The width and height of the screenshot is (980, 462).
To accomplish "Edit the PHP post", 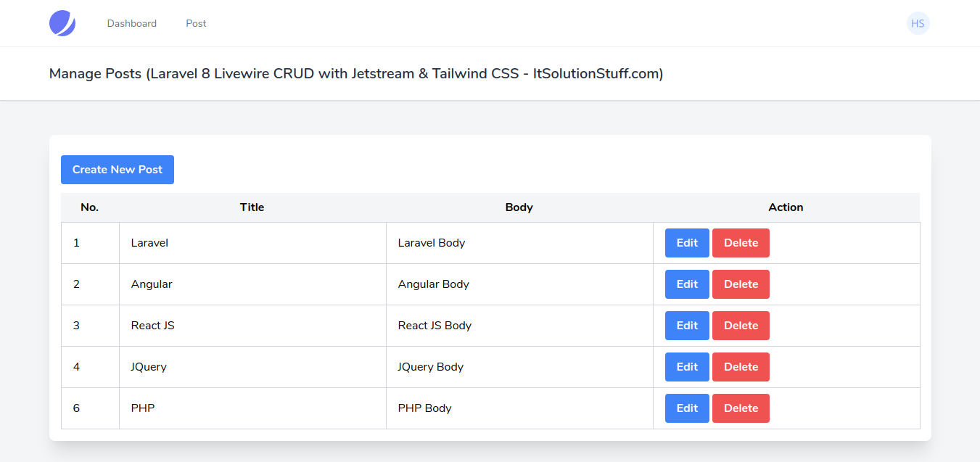I will click(x=686, y=408).
